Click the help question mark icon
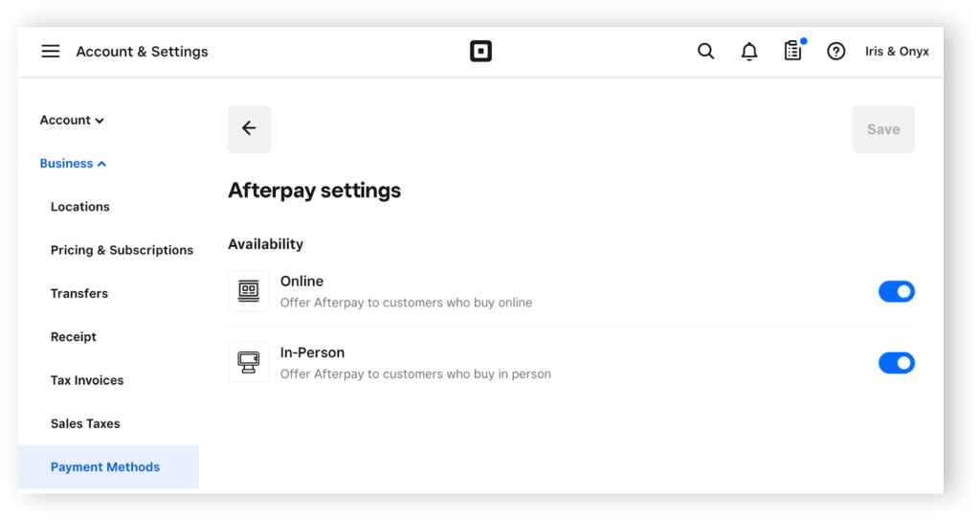Viewport: 980px width, 520px height. tap(836, 52)
